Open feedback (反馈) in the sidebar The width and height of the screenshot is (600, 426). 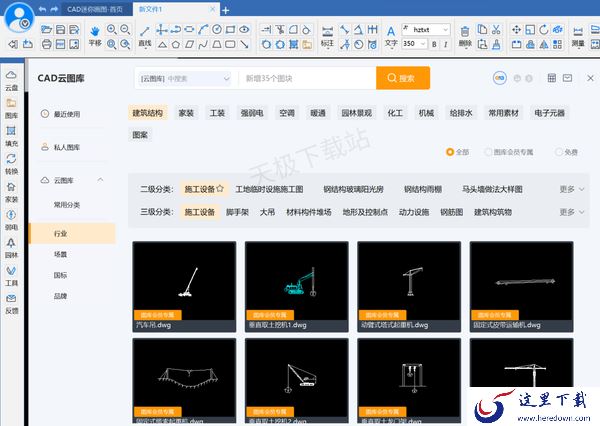tap(11, 304)
